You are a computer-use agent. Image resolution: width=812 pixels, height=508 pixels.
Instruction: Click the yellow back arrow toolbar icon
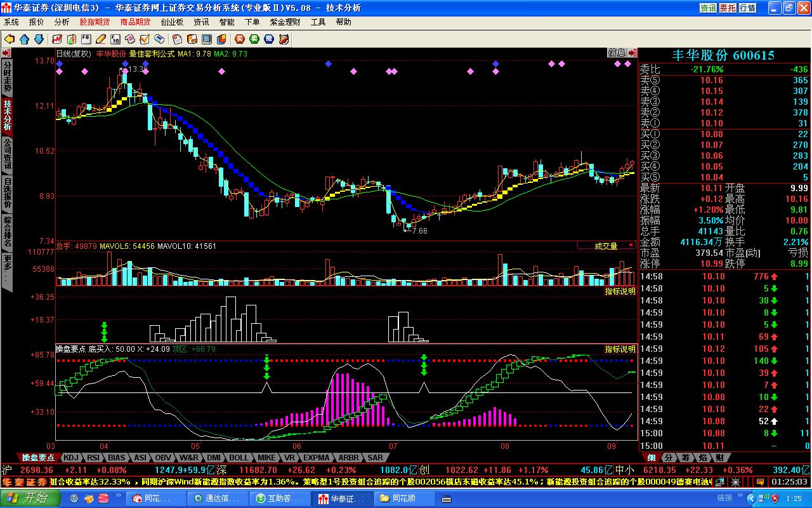tap(10, 39)
